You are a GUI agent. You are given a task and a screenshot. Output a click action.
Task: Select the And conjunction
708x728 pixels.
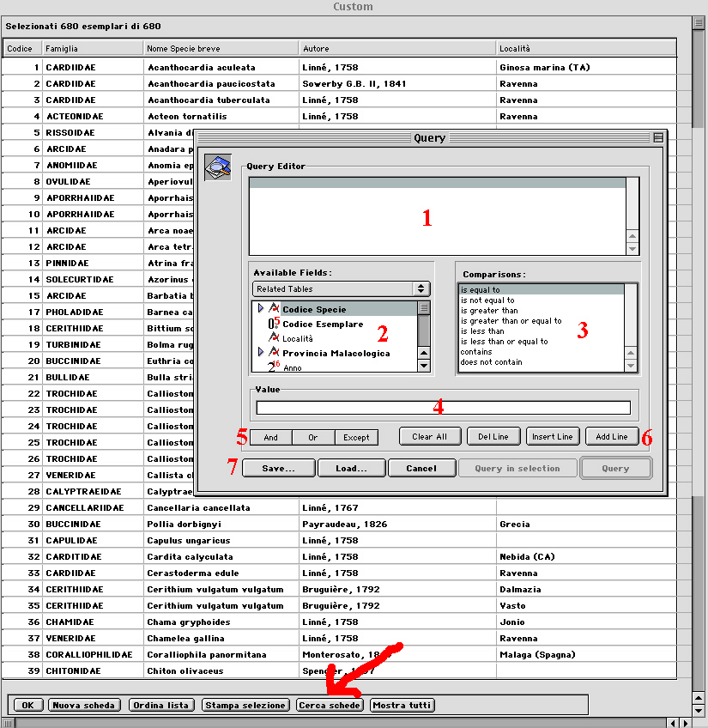click(x=270, y=437)
